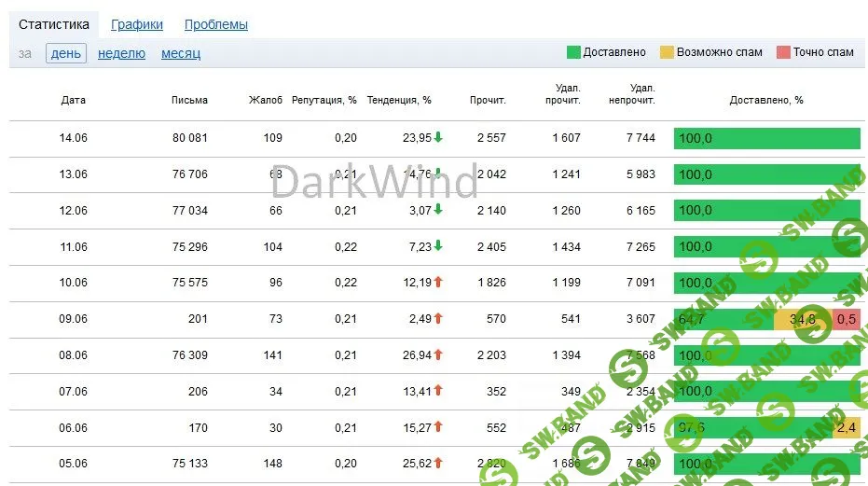Viewport: 868px width, 486px height.
Task: Click the red up arrow for 07.06
Action: click(x=438, y=392)
